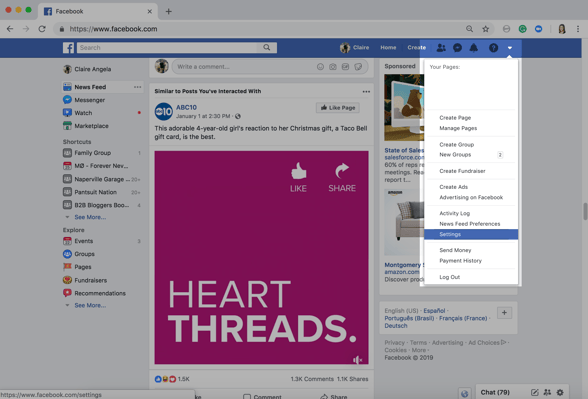This screenshot has width=588, height=399.
Task: Click the globe icon near Chat bar
Action: pyautogui.click(x=464, y=393)
